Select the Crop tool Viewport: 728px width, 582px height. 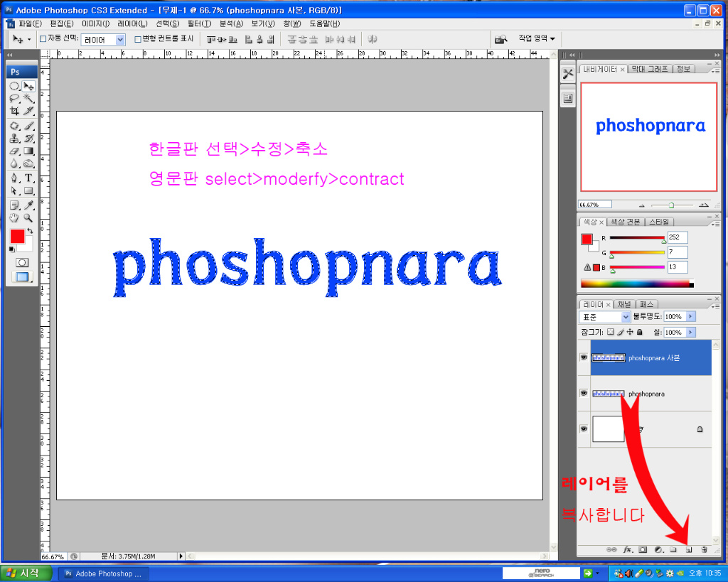[14, 111]
